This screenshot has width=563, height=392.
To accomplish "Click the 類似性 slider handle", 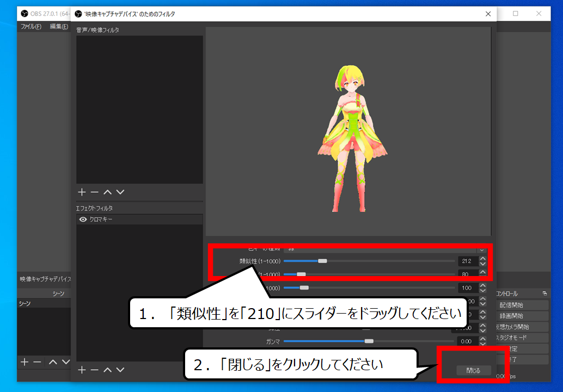I will 322,261.
